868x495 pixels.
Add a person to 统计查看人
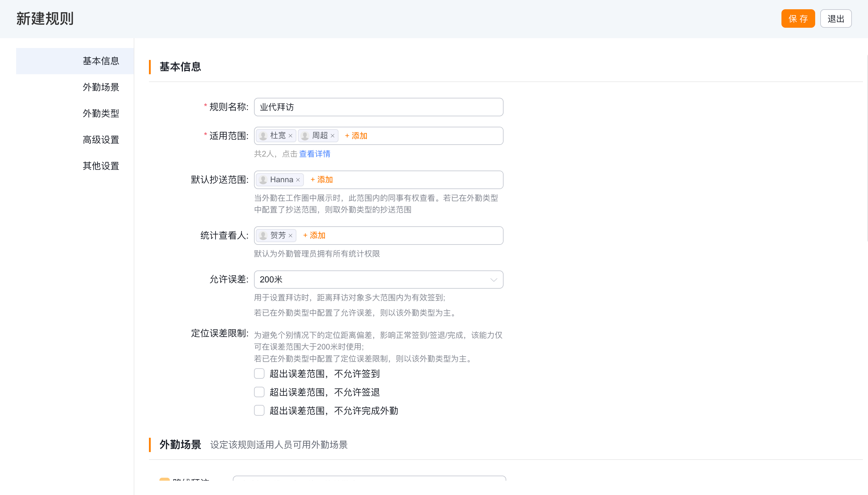(x=314, y=236)
